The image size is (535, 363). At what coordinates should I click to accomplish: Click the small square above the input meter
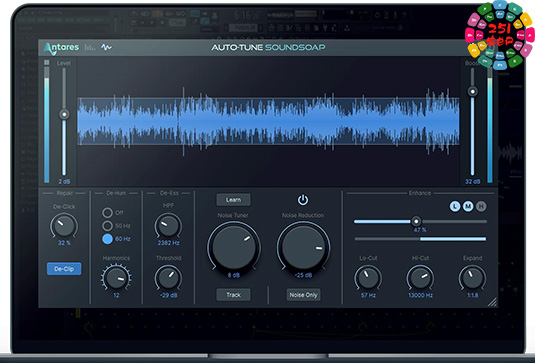pos(47,62)
